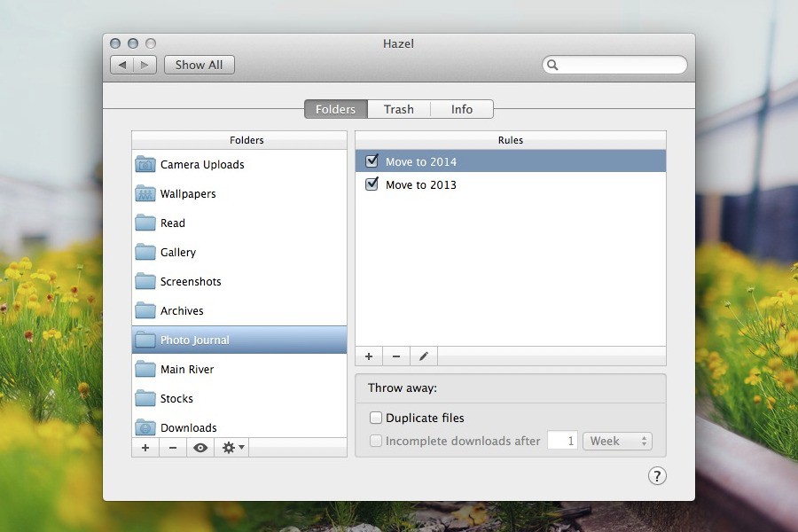Click the Show All button

point(199,65)
